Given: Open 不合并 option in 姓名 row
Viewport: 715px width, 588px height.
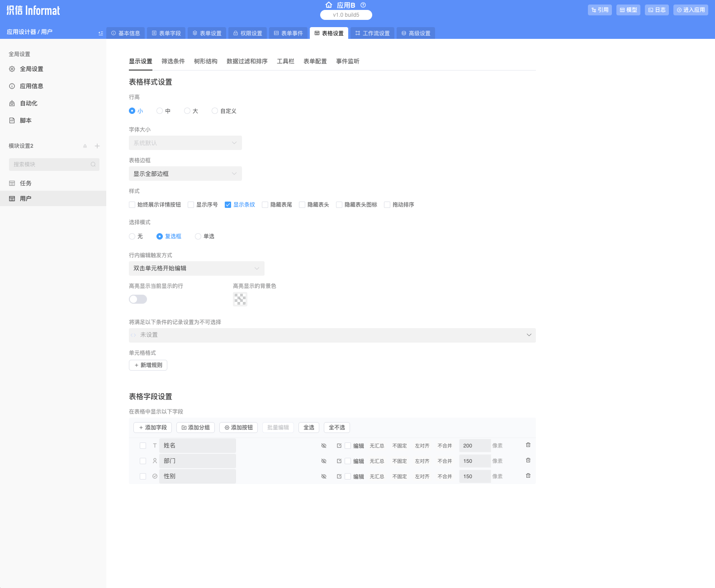Looking at the screenshot, I should 445,446.
